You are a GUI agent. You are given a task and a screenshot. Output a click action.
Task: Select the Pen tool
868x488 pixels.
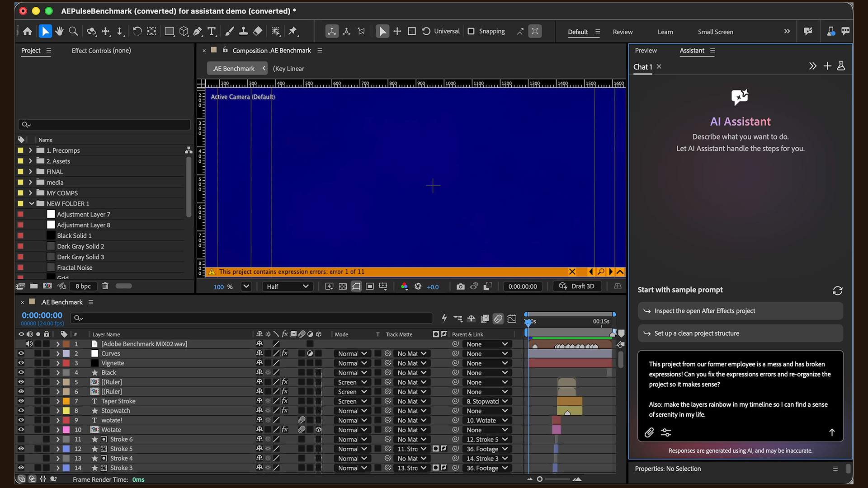198,31
